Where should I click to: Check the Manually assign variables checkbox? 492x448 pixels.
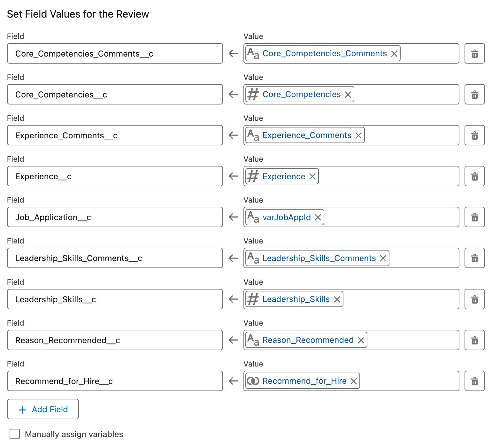click(15, 434)
